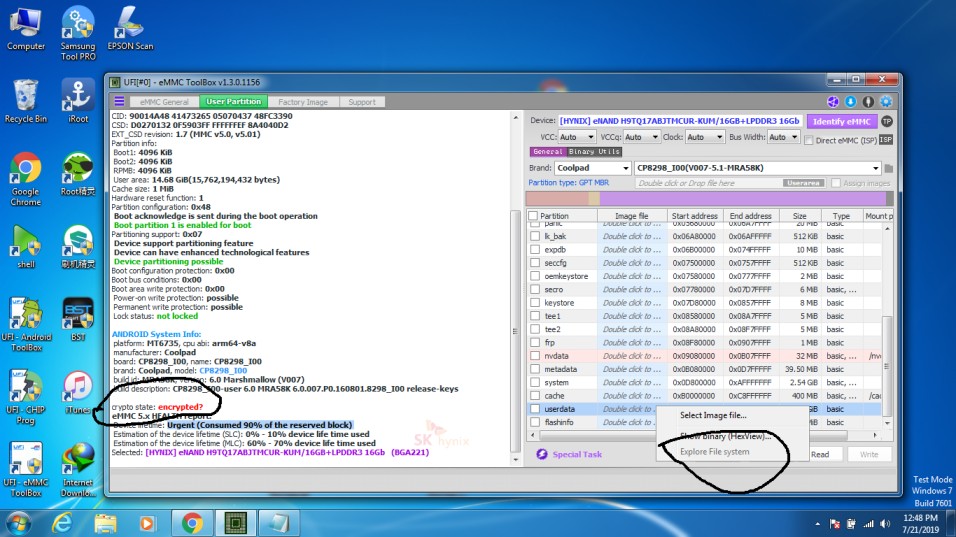Check the metadata partition checkbox
Screen dimensions: 956x537
click(x=535, y=369)
